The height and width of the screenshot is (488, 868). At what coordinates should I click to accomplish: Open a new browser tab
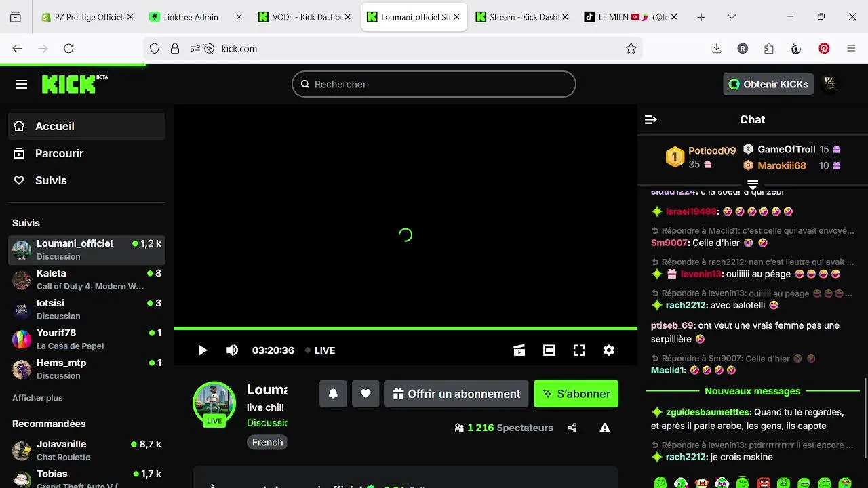tap(701, 17)
